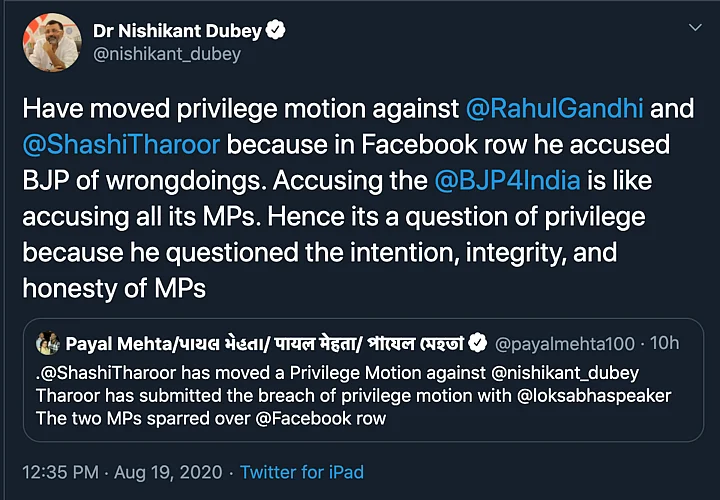Click Dr Nishikant Dubey's profile picture
Image resolution: width=720 pixels, height=500 pixels.
[x=50, y=42]
